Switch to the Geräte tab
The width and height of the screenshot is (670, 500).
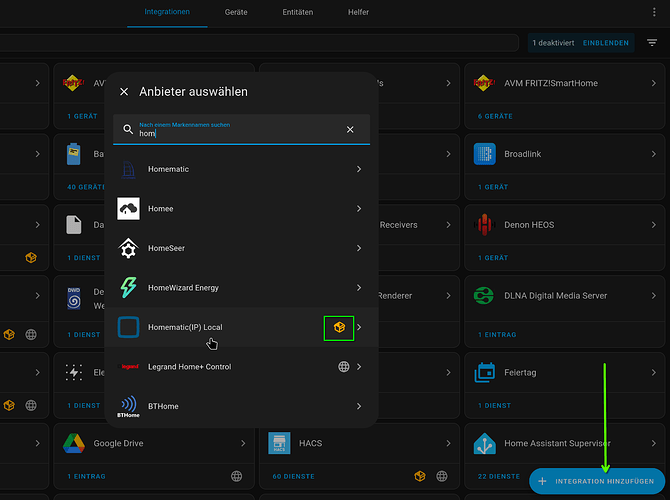click(x=236, y=12)
